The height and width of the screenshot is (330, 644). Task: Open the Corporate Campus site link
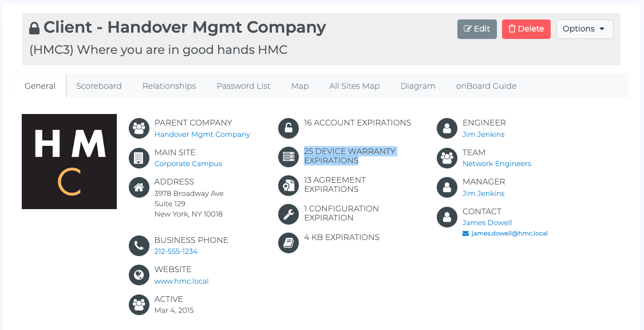pyautogui.click(x=188, y=164)
